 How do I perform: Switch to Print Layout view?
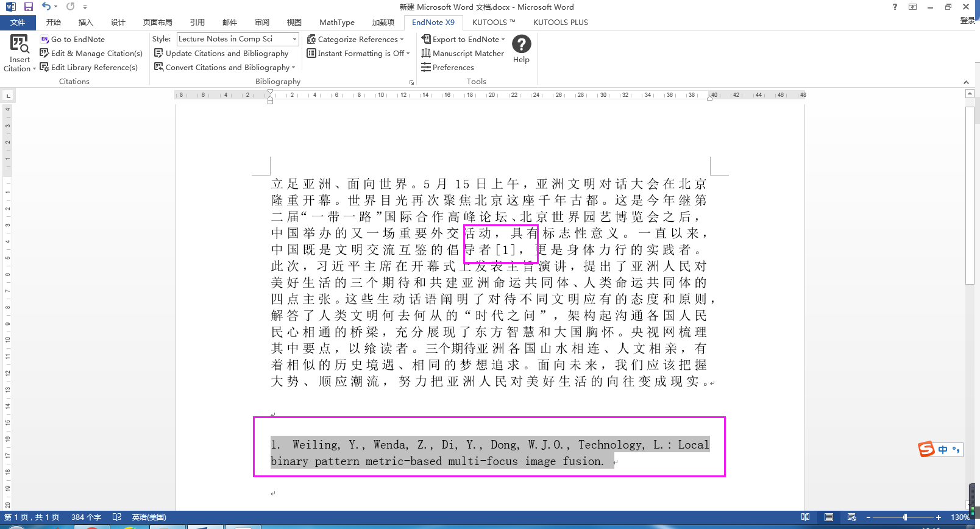tap(829, 517)
